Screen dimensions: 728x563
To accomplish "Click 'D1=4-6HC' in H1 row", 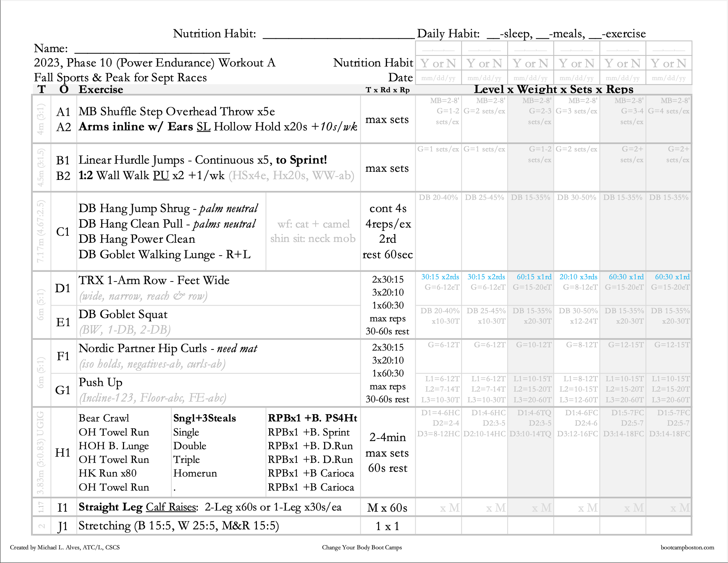I will [440, 413].
